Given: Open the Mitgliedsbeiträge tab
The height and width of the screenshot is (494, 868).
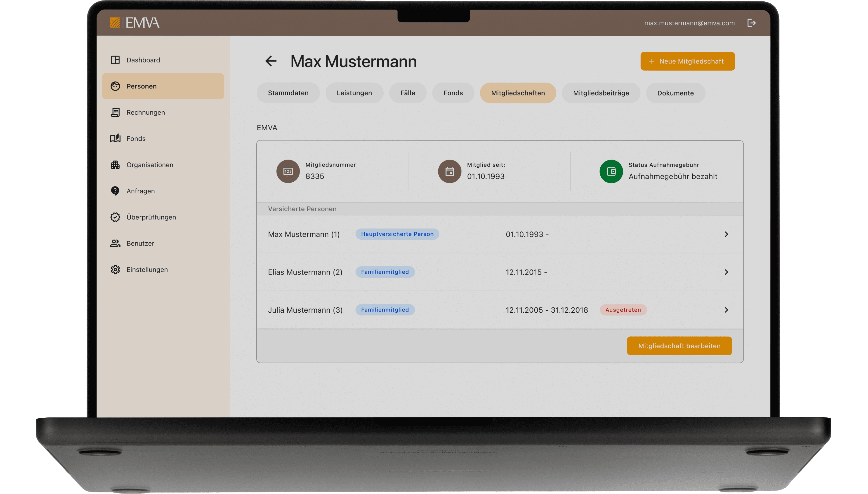Looking at the screenshot, I should click(601, 93).
